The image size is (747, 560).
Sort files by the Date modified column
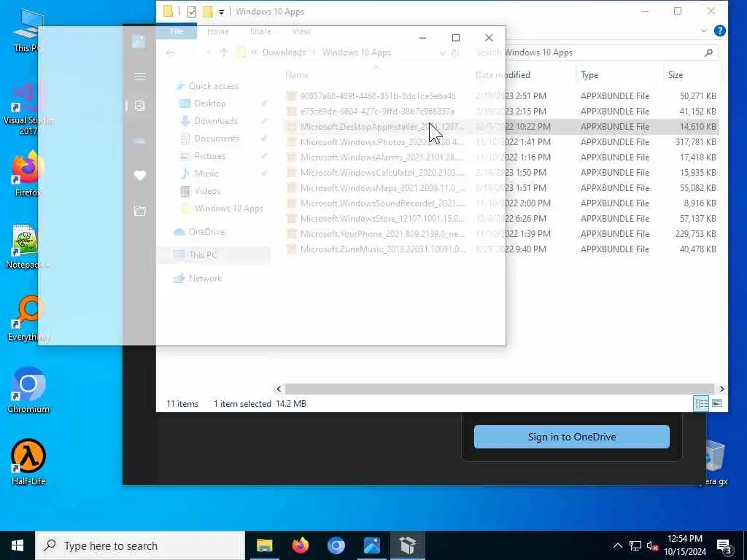coord(503,75)
